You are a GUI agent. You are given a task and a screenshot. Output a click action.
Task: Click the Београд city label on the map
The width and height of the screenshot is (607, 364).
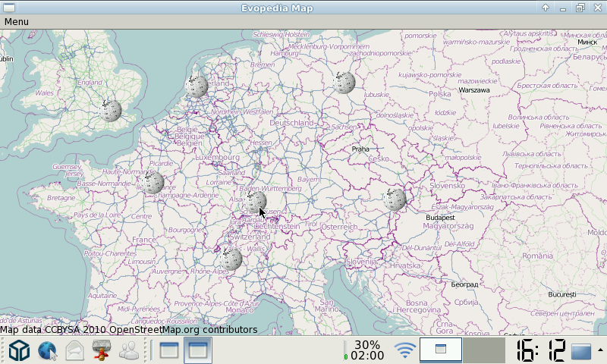click(464, 284)
